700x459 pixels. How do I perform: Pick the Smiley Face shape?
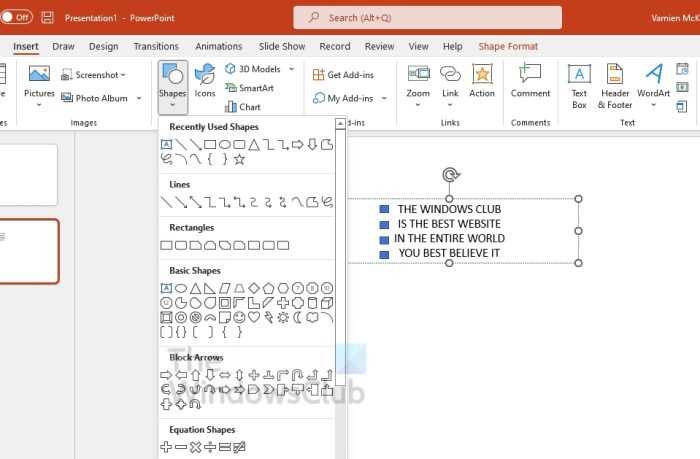(x=239, y=317)
